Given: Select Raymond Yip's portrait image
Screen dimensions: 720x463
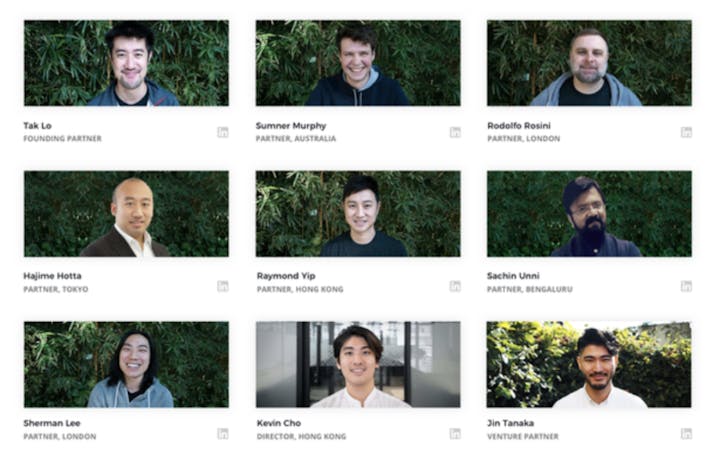Looking at the screenshot, I should (358, 214).
